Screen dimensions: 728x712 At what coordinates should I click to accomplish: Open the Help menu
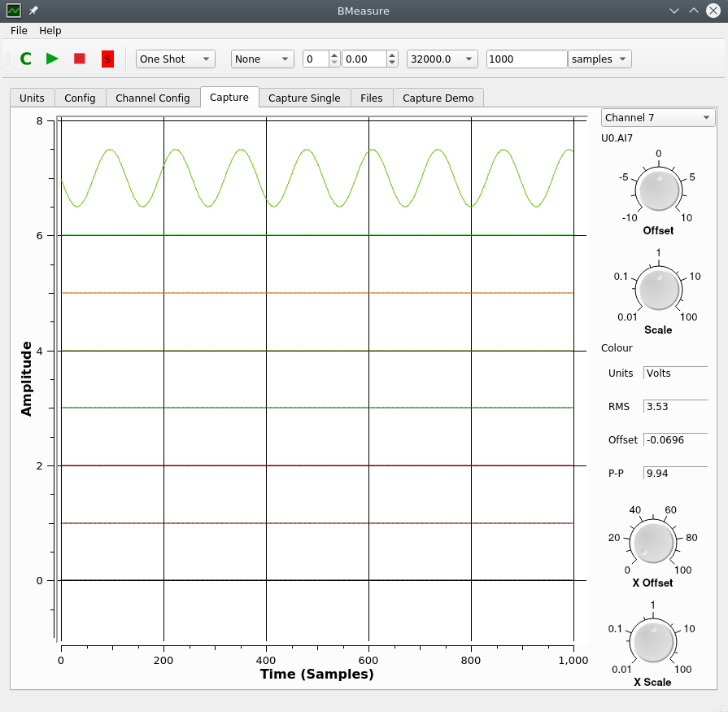50,30
